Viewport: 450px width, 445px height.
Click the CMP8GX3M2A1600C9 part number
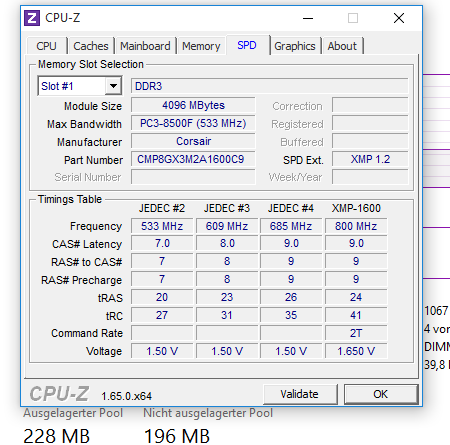(x=193, y=159)
